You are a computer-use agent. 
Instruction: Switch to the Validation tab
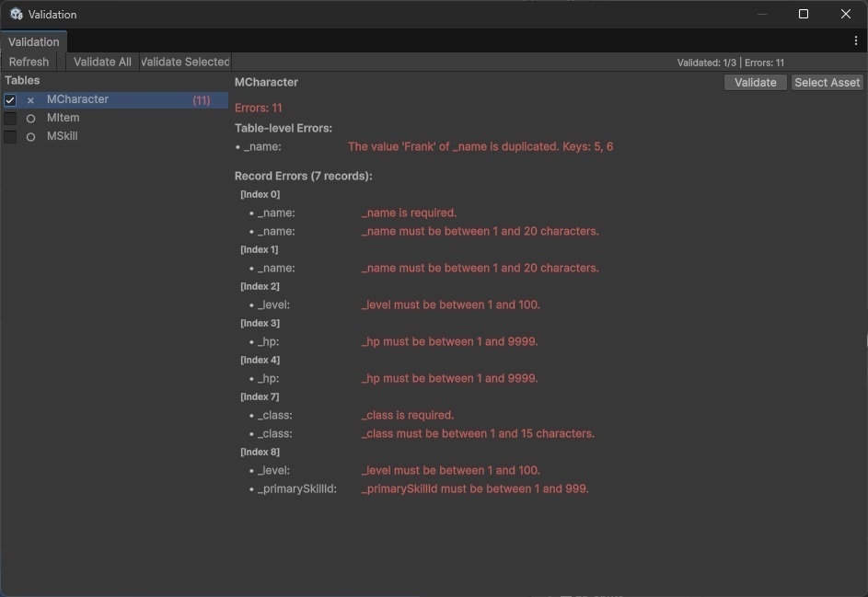[34, 41]
